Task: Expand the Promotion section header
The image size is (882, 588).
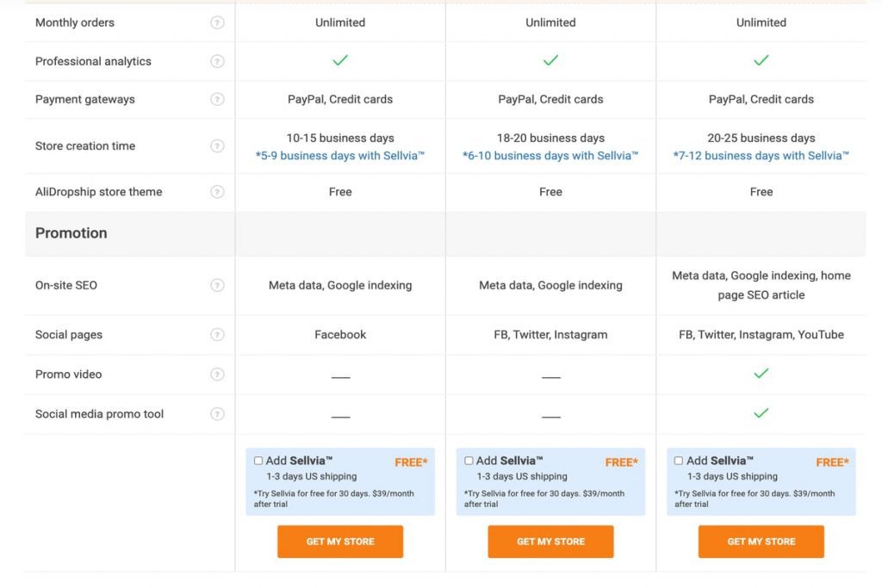Action: 71,232
